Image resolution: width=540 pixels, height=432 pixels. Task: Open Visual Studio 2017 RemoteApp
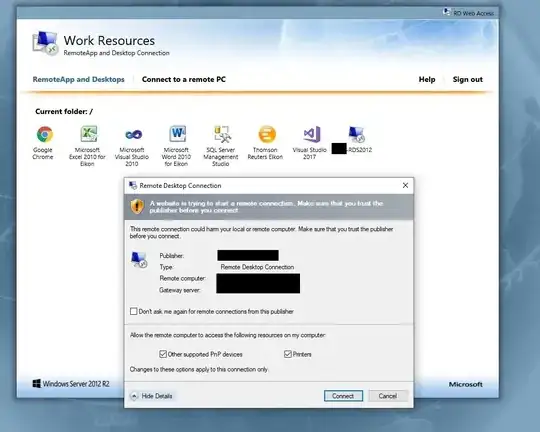pyautogui.click(x=312, y=134)
